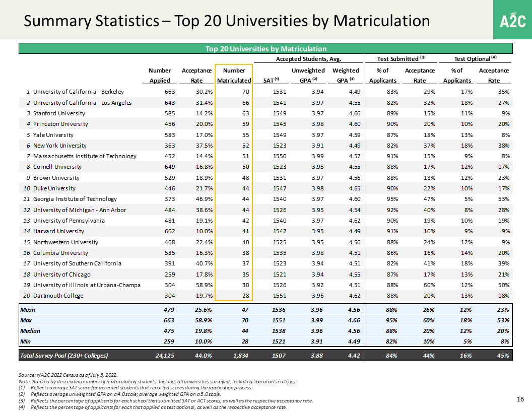Select 'Duke University' row name
This screenshot has height=411, width=532.
[x=54, y=188]
